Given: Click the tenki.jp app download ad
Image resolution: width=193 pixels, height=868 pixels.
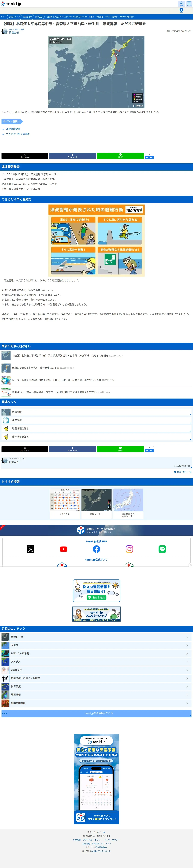Looking at the screenshot, I should (96, 779).
